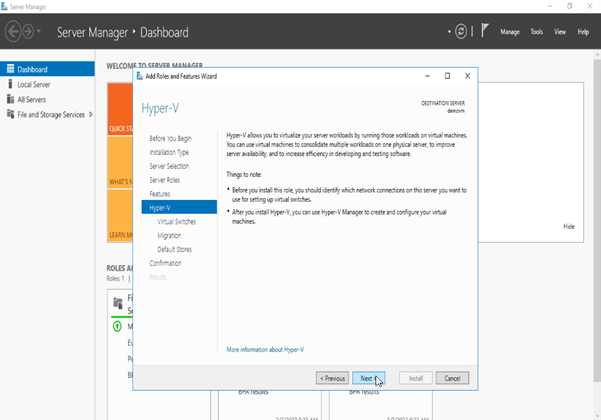601x420 pixels.
Task: Go to Before You Begin wizard step
Action: (x=170, y=138)
